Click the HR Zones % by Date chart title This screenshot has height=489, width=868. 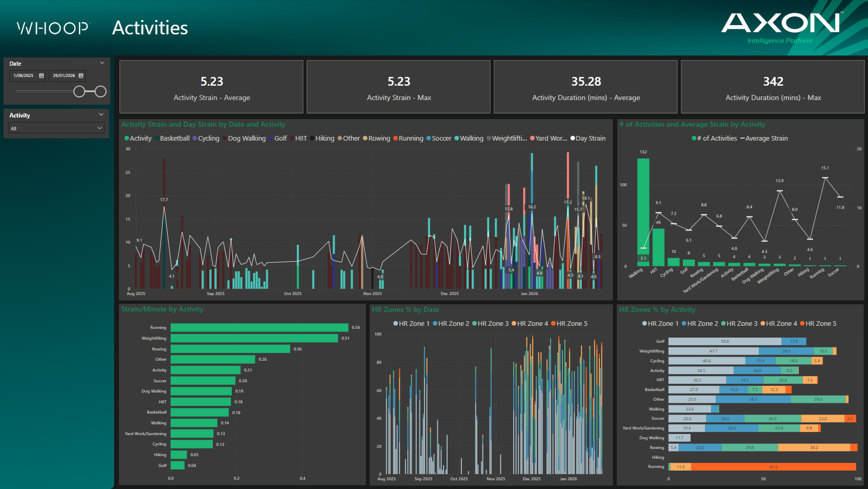(x=407, y=309)
